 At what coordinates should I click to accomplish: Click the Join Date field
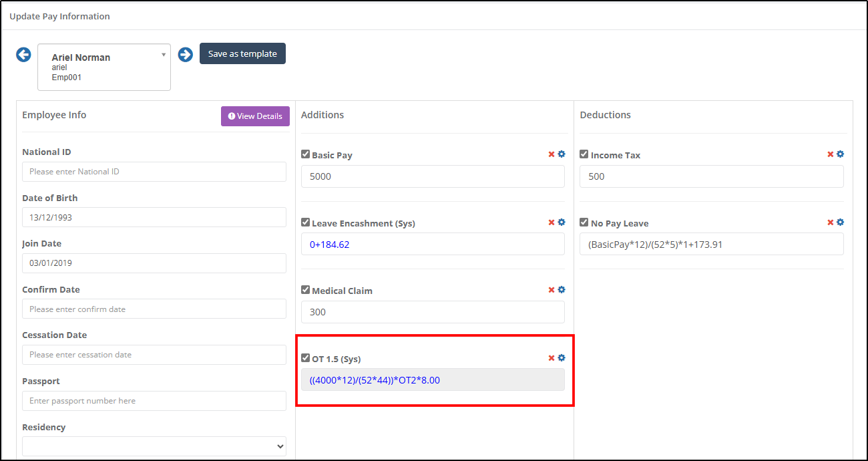click(x=154, y=263)
